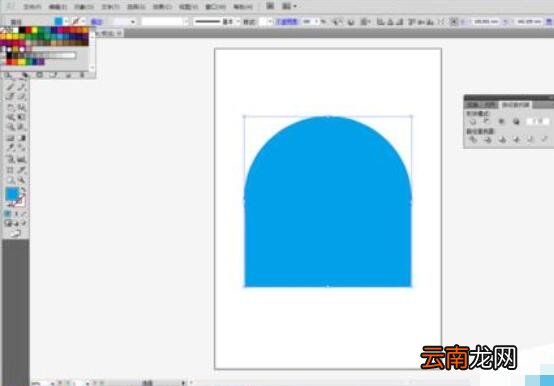This screenshot has height=386, width=554.
Task: Click the 不透明度 opacity link
Action: tap(287, 22)
